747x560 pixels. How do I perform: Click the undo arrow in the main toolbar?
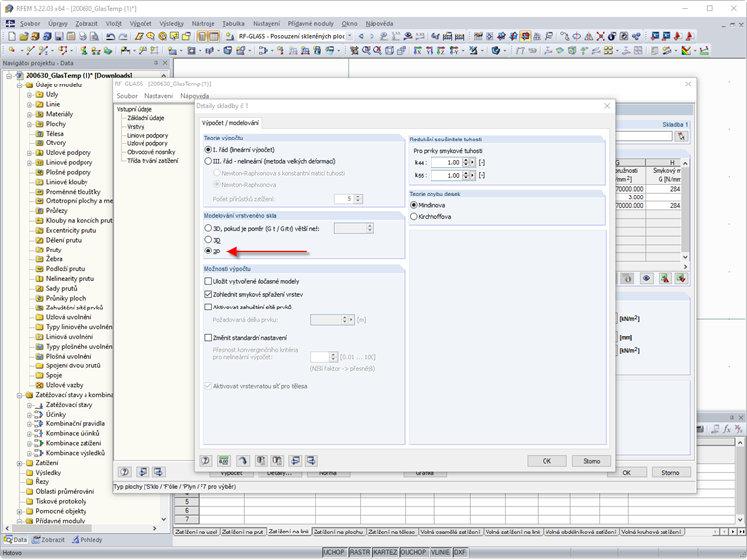(110, 36)
